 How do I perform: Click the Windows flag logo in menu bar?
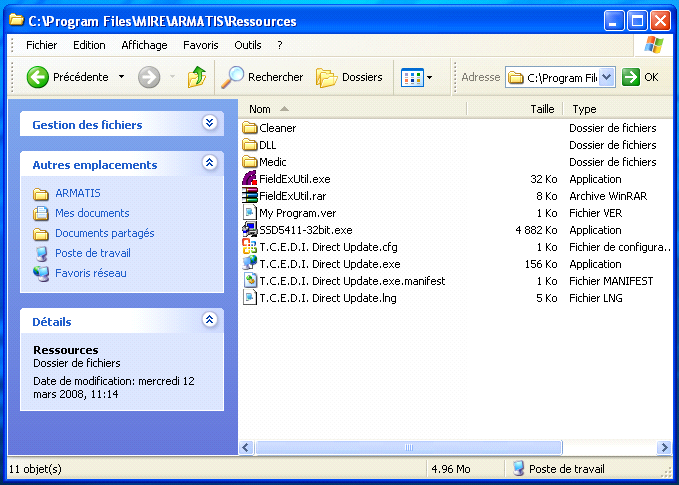[x=653, y=45]
